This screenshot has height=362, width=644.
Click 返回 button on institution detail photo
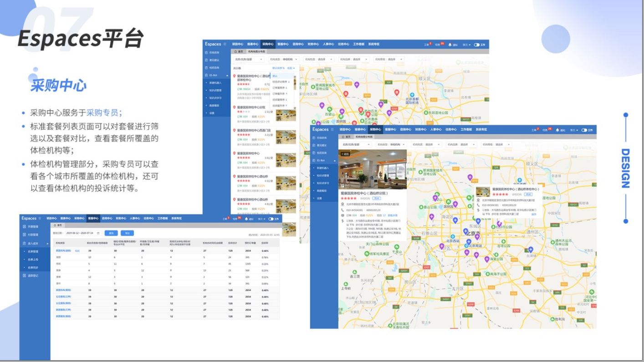[345, 154]
